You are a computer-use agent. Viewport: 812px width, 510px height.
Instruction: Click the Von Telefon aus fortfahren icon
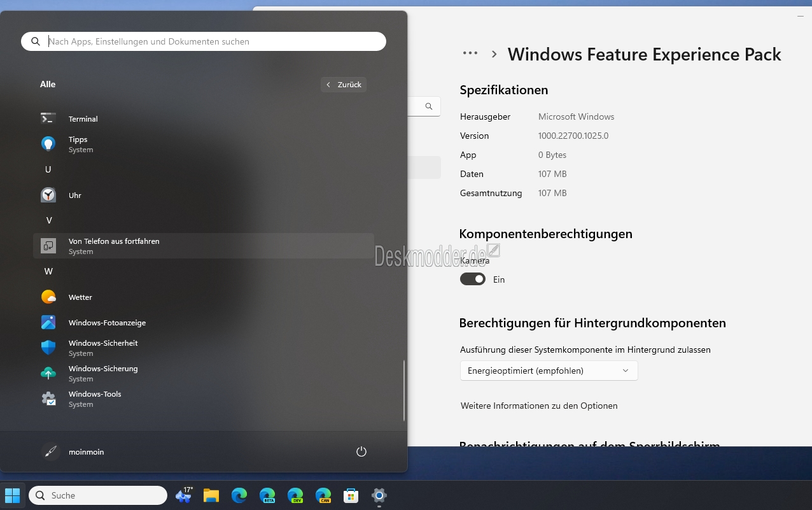(48, 246)
